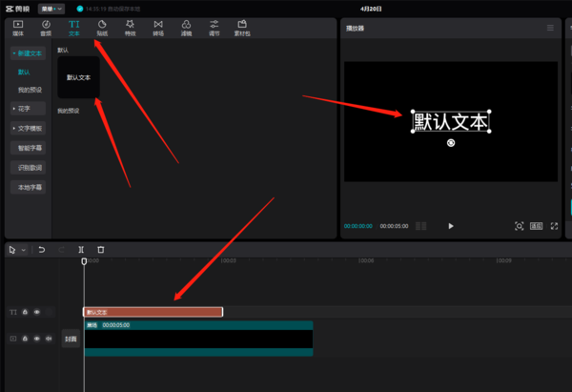
Task: Open the 特效 (Effects) panel icon
Action: pos(130,28)
